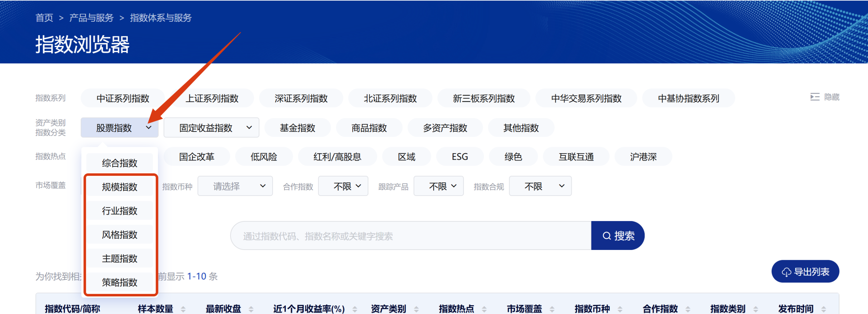The width and height of the screenshot is (868, 314).
Task: Open the 指数币种 请选择 dropdown
Action: 235,186
